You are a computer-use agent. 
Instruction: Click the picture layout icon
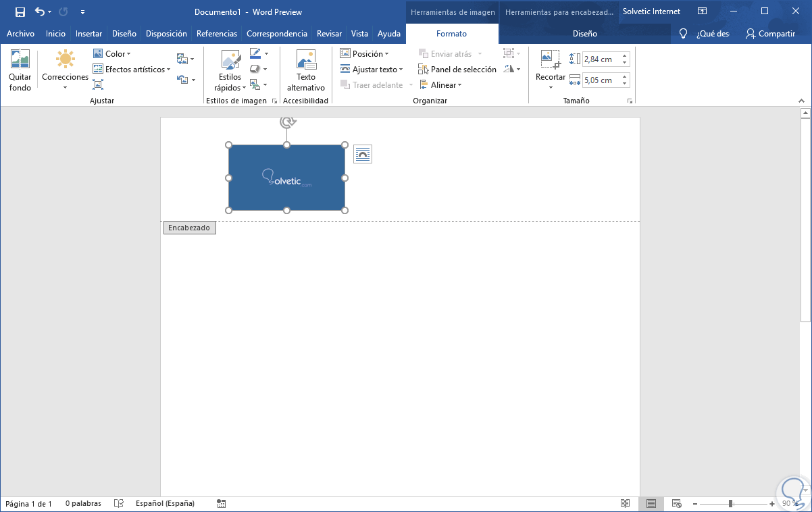255,84
